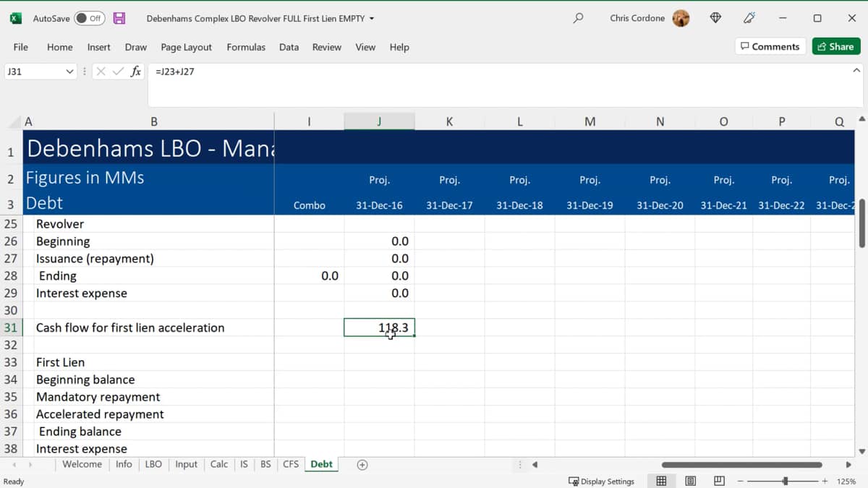Switch to the Calc sheet tab
868x488 pixels.
click(x=219, y=464)
